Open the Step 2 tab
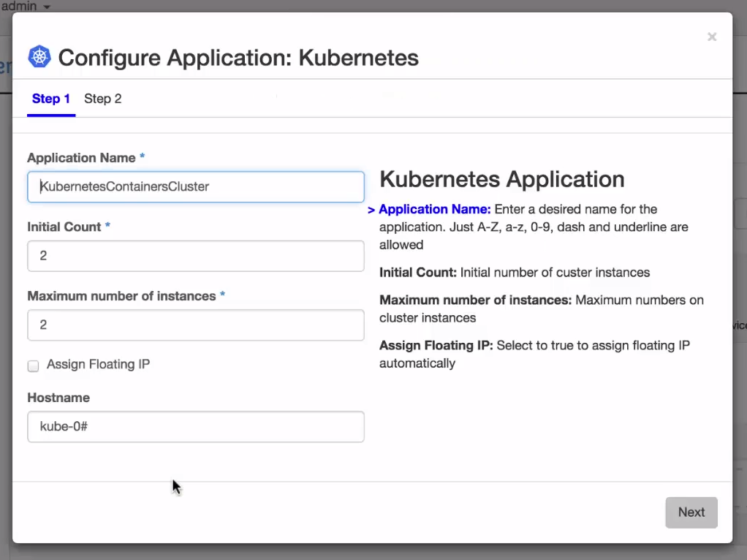 pyautogui.click(x=103, y=99)
